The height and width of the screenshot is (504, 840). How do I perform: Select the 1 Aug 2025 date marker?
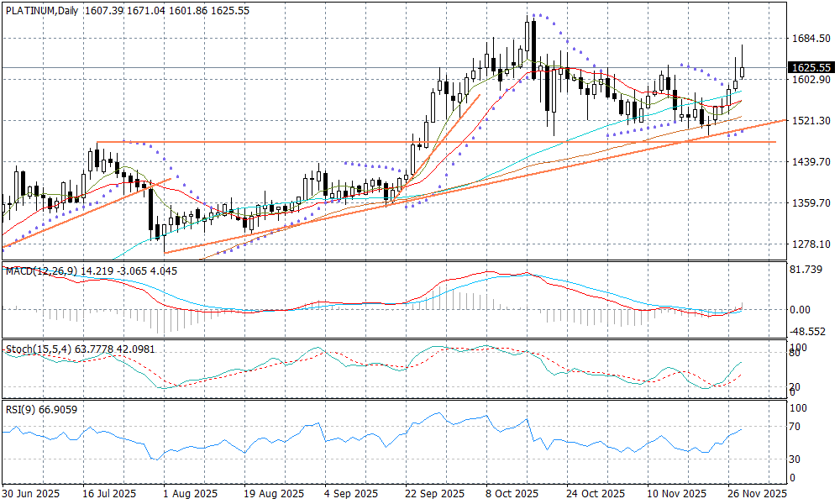[x=189, y=493]
